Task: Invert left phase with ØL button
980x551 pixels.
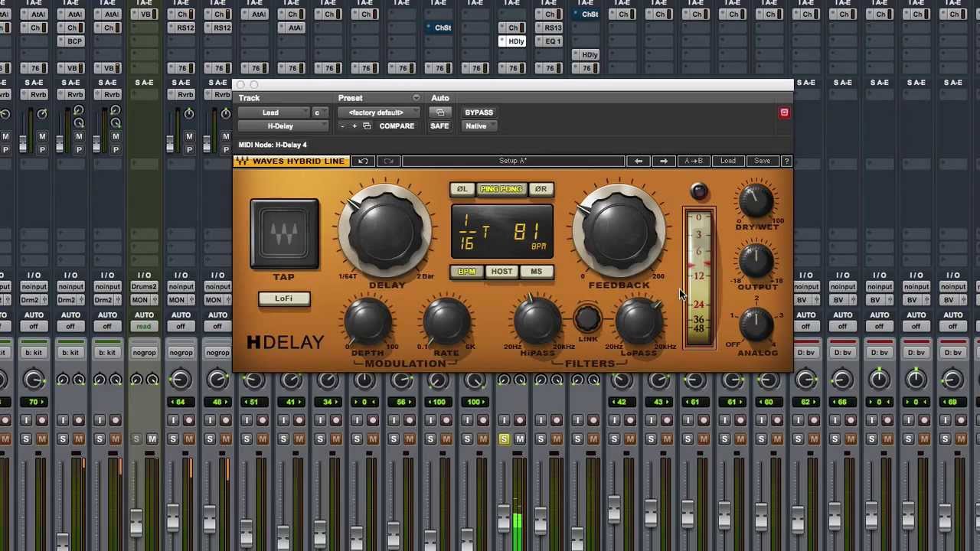Action: (462, 189)
